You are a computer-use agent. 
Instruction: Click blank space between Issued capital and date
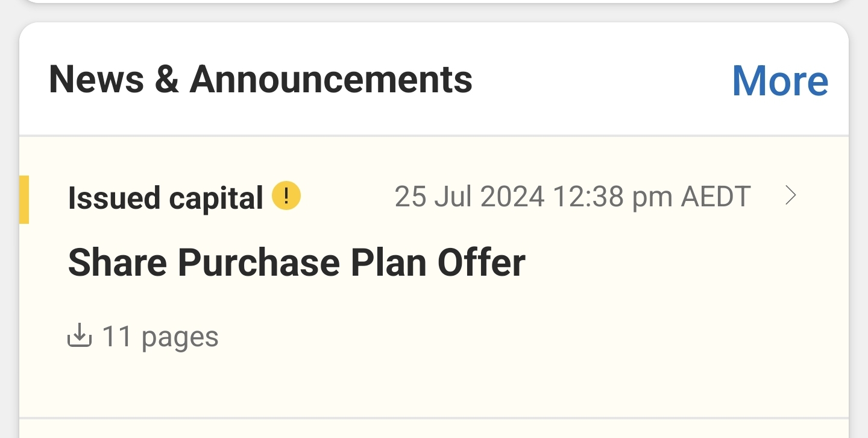click(347, 197)
